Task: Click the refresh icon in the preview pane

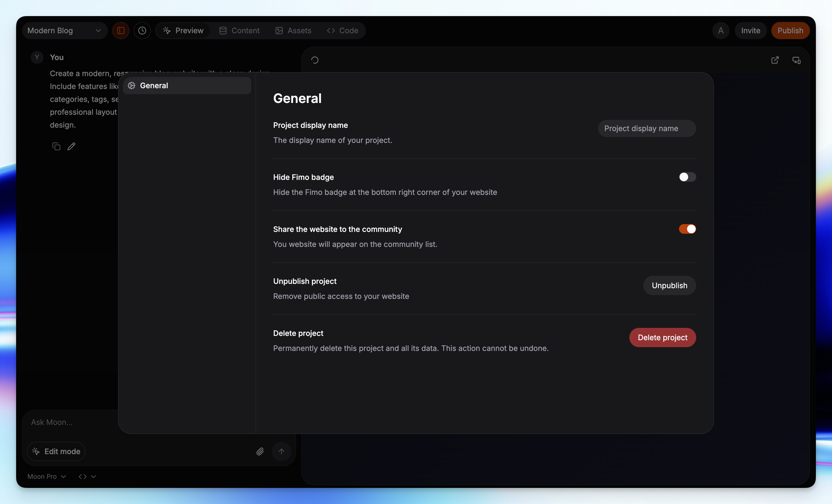Action: pos(315,60)
